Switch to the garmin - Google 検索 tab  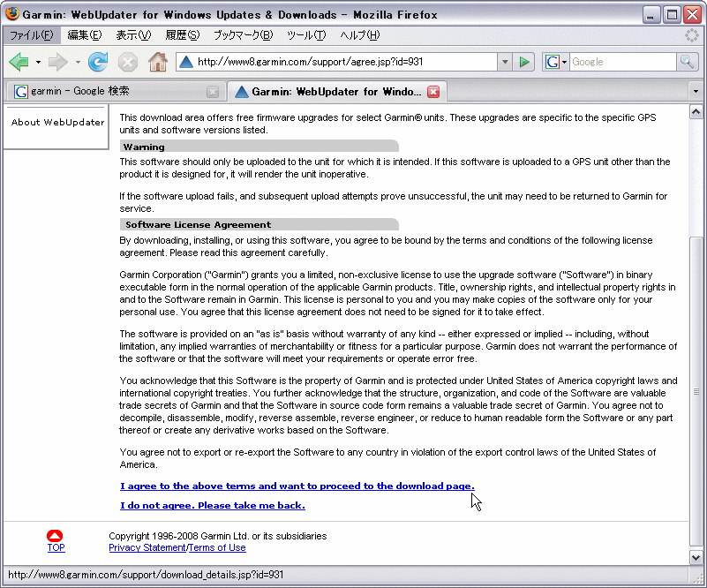tap(116, 92)
